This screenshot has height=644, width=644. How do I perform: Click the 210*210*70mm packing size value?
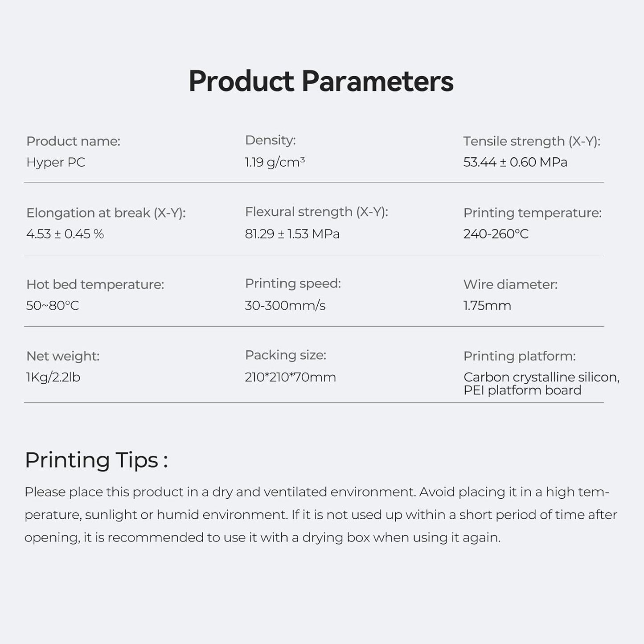(290, 377)
